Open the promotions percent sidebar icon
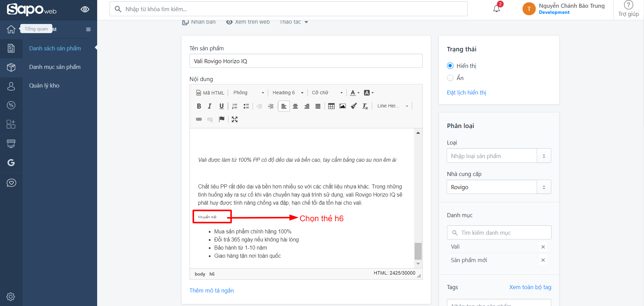644x306 pixels. coord(11,105)
